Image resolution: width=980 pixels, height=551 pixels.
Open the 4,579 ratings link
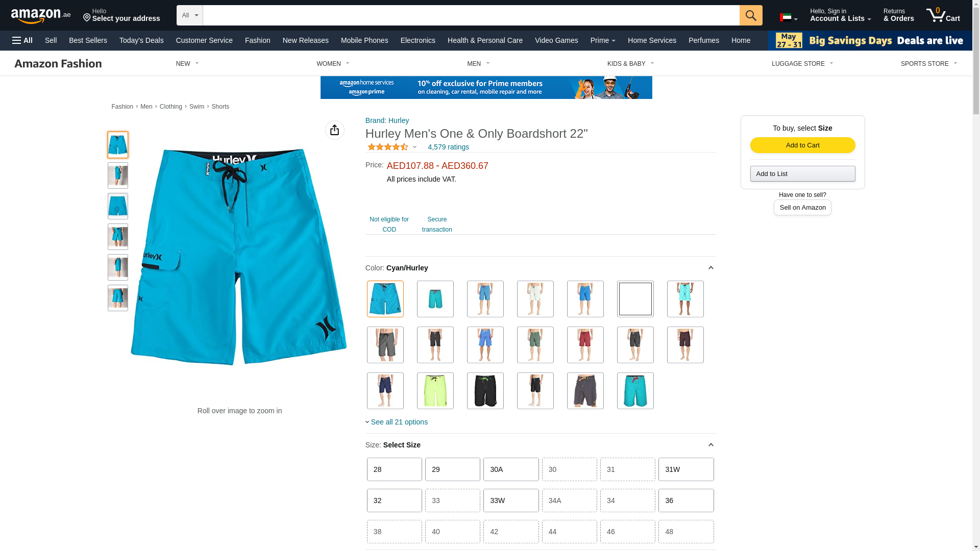click(448, 147)
